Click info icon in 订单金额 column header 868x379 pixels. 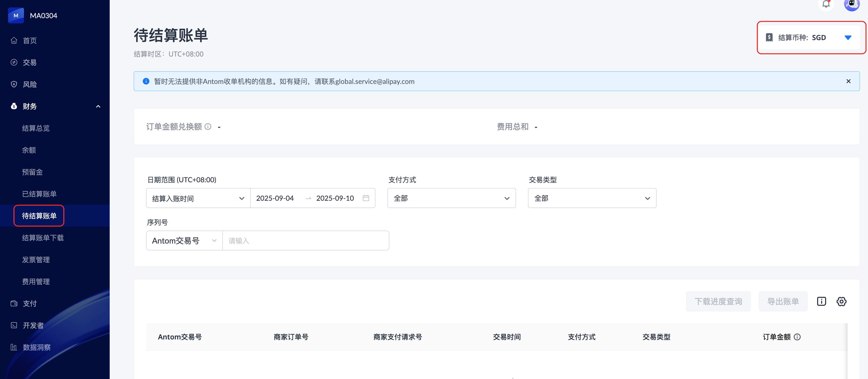tap(797, 337)
